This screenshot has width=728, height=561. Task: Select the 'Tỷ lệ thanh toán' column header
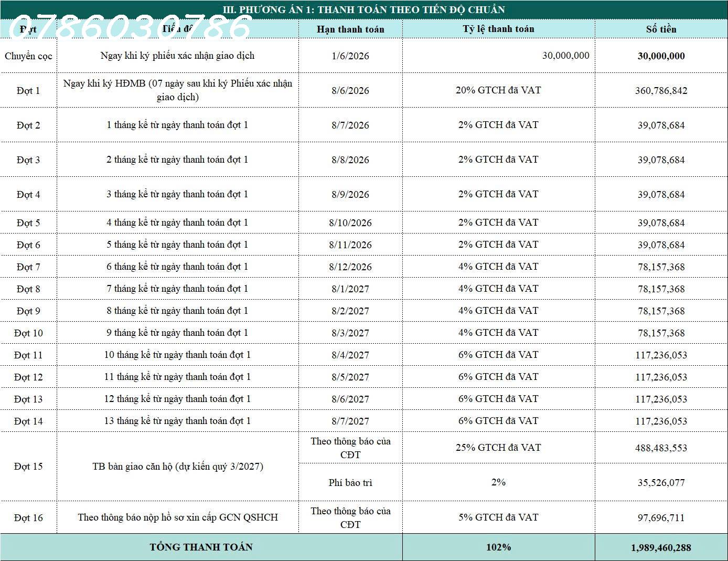(498, 29)
